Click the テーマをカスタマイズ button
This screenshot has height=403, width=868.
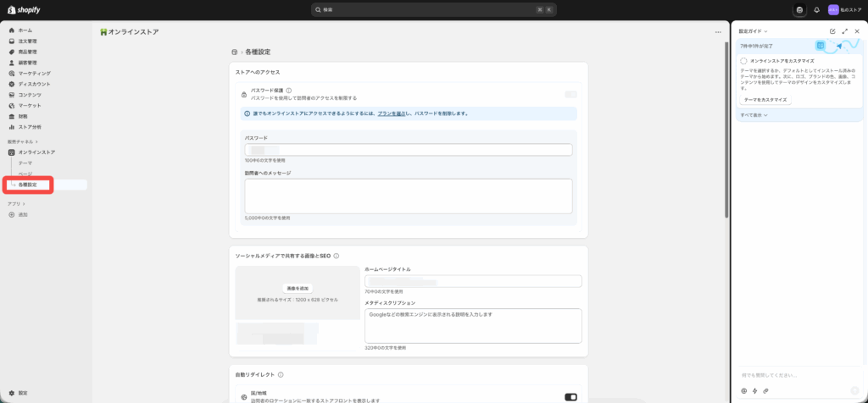click(x=765, y=100)
